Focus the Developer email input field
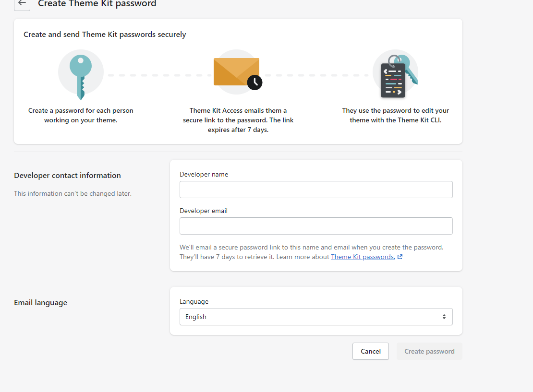This screenshot has width=533, height=392. click(x=316, y=226)
